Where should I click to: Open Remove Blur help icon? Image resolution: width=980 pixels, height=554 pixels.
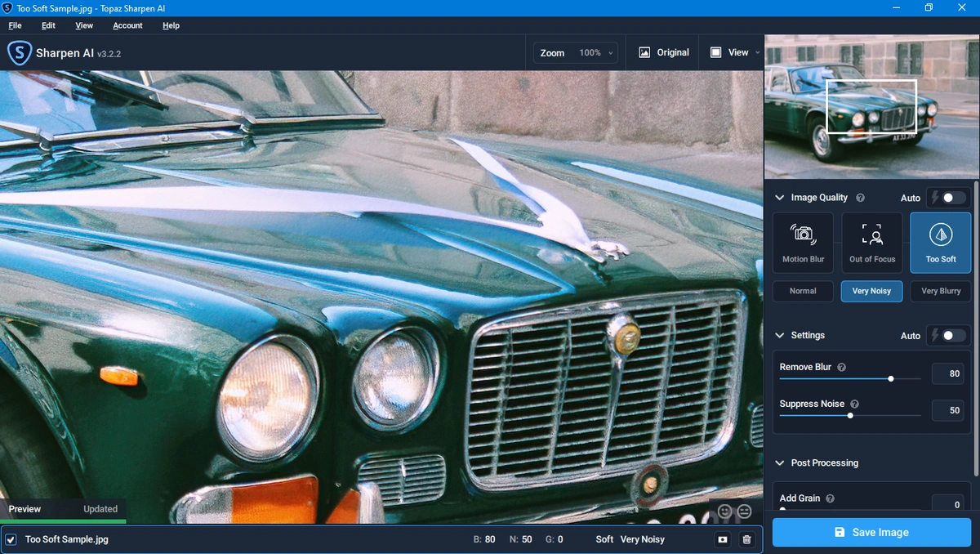click(841, 368)
